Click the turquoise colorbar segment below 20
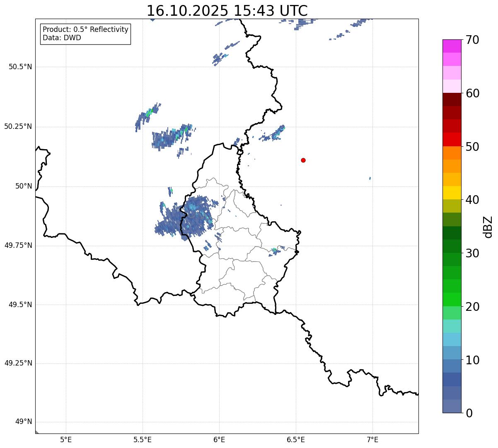Image resolution: width=498 pixels, height=448 pixels. [452, 326]
